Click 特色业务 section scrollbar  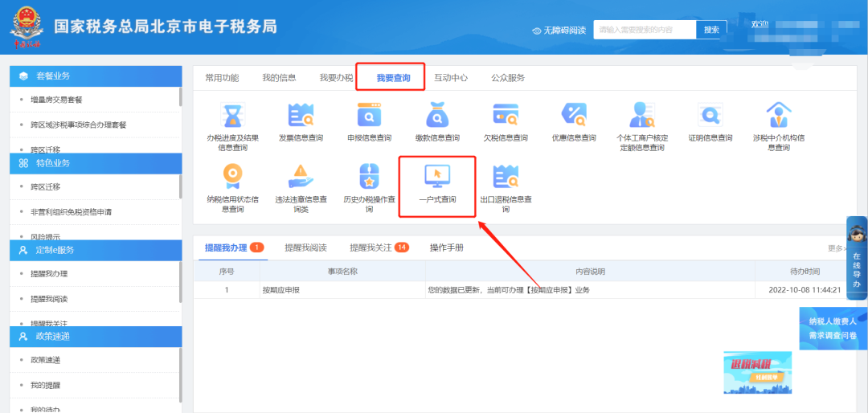point(181,186)
